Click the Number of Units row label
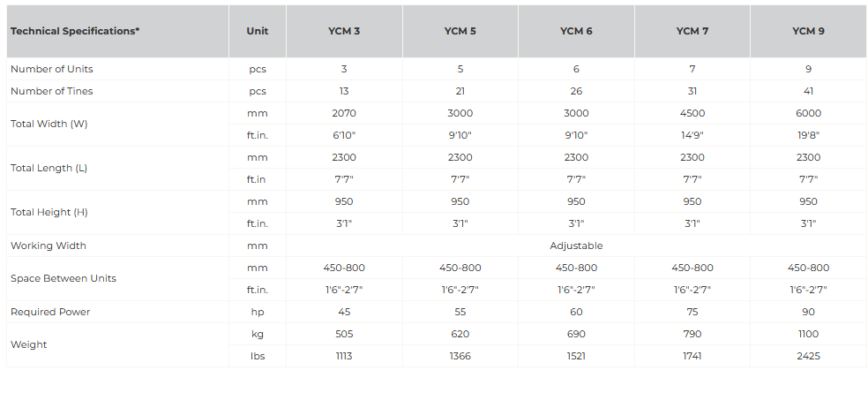The width and height of the screenshot is (868, 408). [51, 69]
